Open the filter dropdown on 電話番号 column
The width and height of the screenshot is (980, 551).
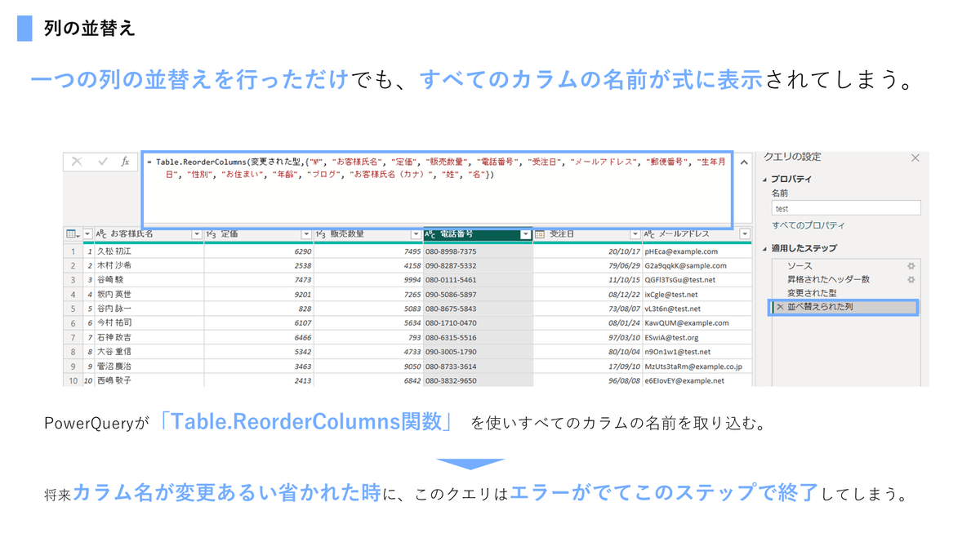coord(526,233)
